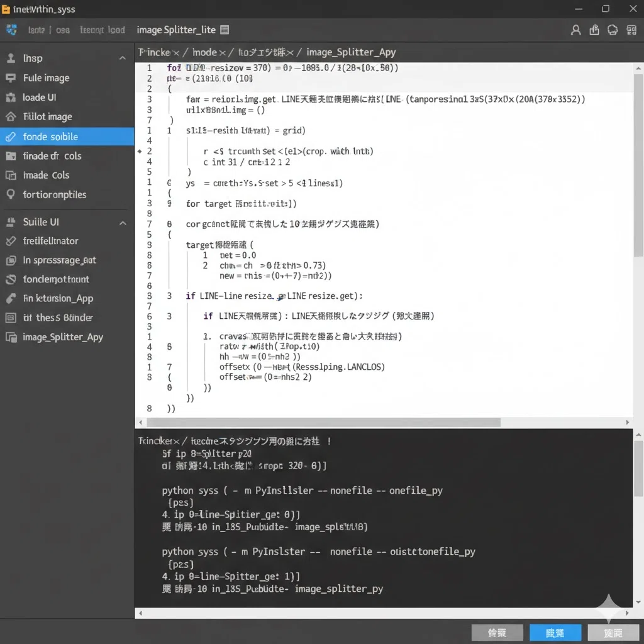Click the 'for target' line in the editor
The width and height of the screenshot is (644, 644).
(241, 204)
